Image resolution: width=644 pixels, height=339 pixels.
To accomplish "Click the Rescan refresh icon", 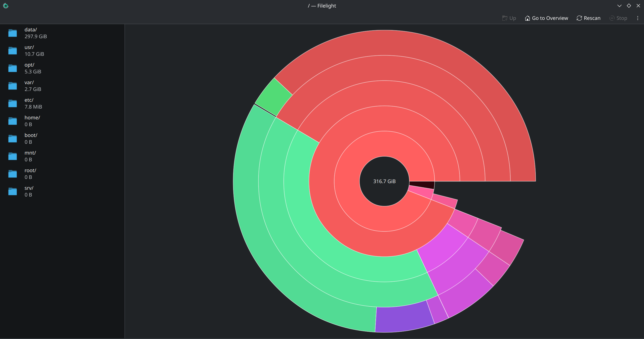I will point(579,18).
